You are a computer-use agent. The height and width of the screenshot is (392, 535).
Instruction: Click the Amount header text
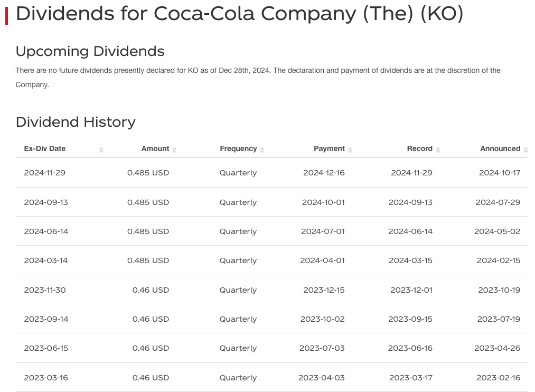(155, 149)
